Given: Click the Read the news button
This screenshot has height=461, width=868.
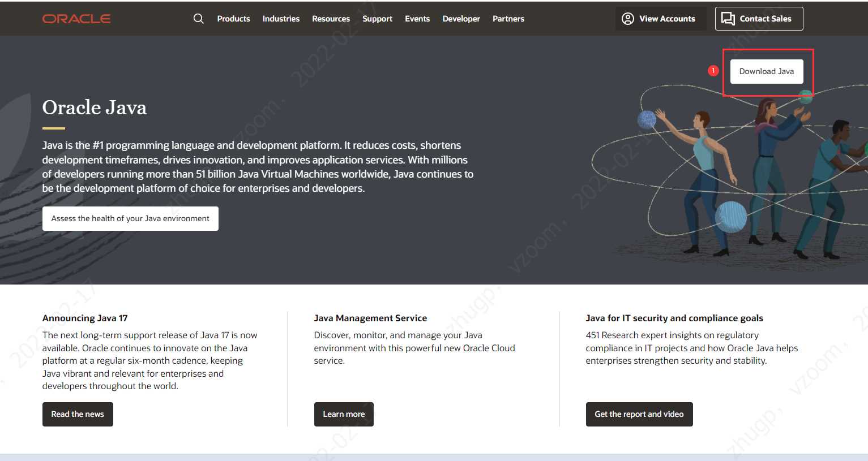Looking at the screenshot, I should point(78,414).
